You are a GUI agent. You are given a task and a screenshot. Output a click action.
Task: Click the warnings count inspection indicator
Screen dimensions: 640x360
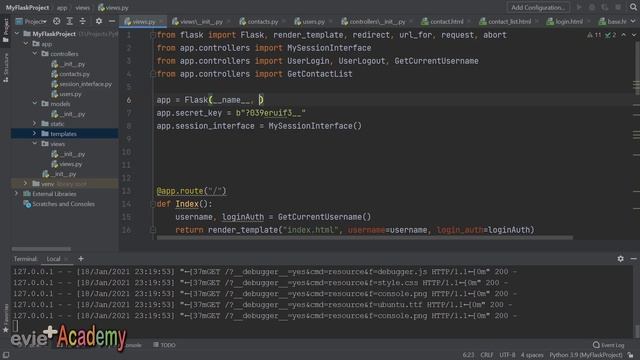click(594, 35)
